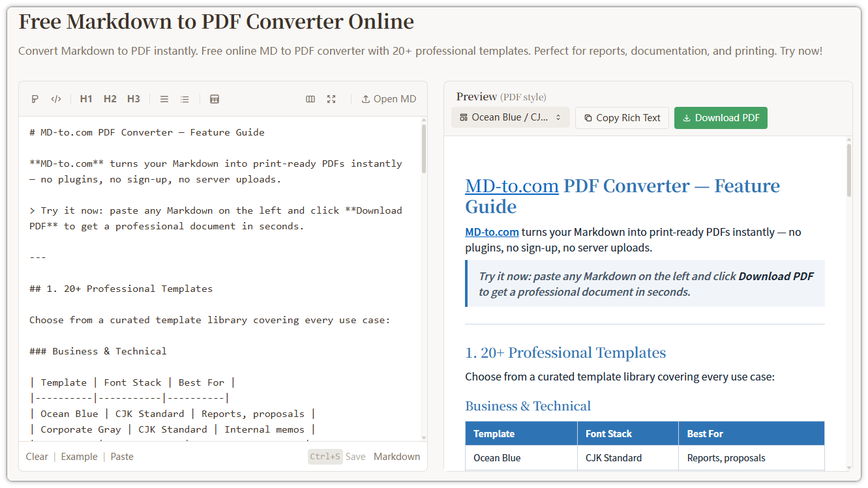Click '### Business & Technical' line in editor
Image resolution: width=868 pixels, height=488 pixels.
point(98,351)
